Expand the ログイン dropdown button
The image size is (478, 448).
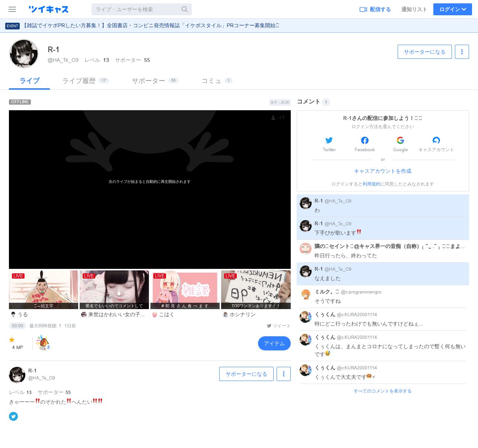coord(453,9)
